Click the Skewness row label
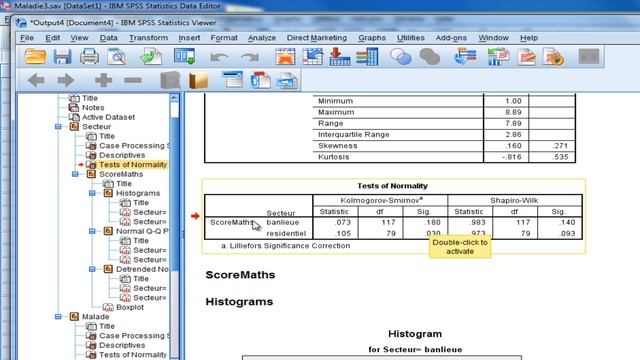640x360 pixels. pyautogui.click(x=338, y=146)
